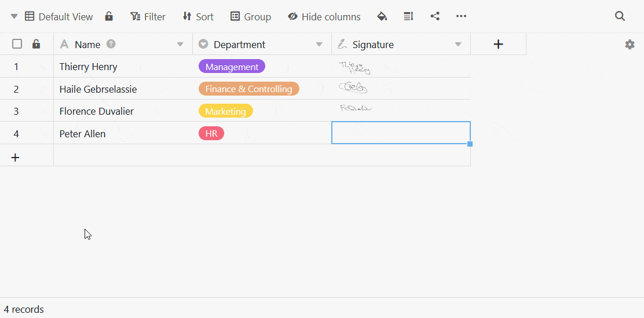
Task: Open the three-dots more options menu
Action: (461, 16)
